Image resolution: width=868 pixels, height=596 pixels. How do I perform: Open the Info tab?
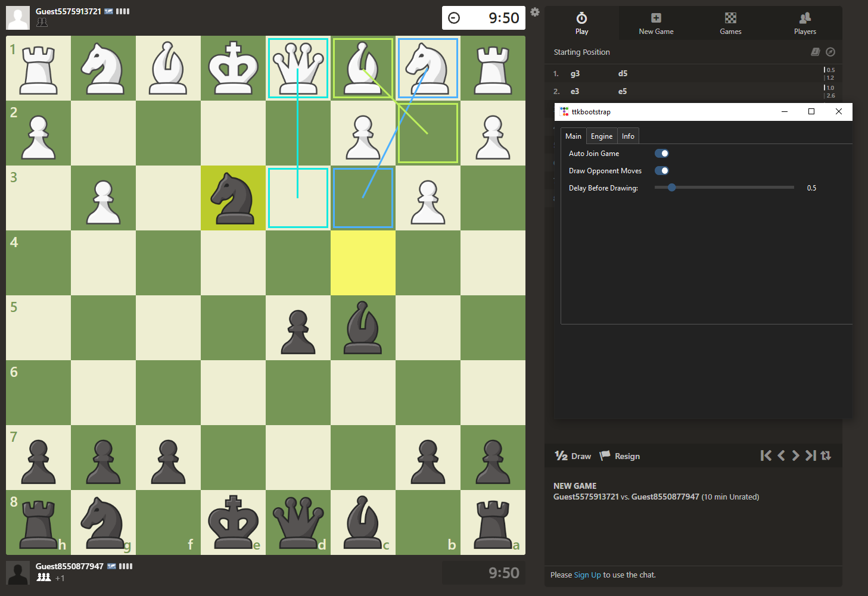point(628,136)
